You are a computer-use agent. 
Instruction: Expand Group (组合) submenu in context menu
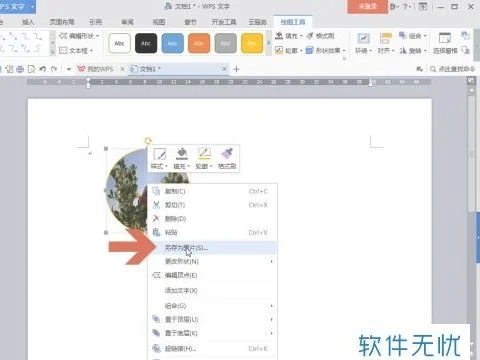(271, 306)
